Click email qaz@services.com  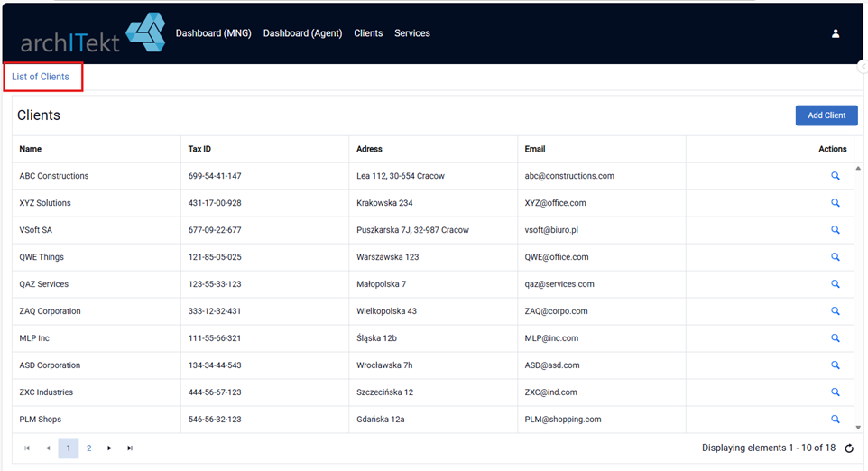coord(559,284)
